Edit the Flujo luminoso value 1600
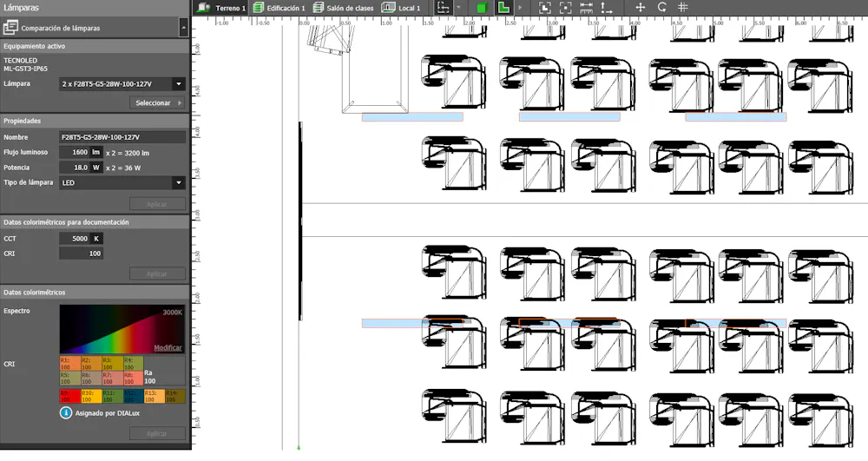868x461 pixels. coord(74,152)
